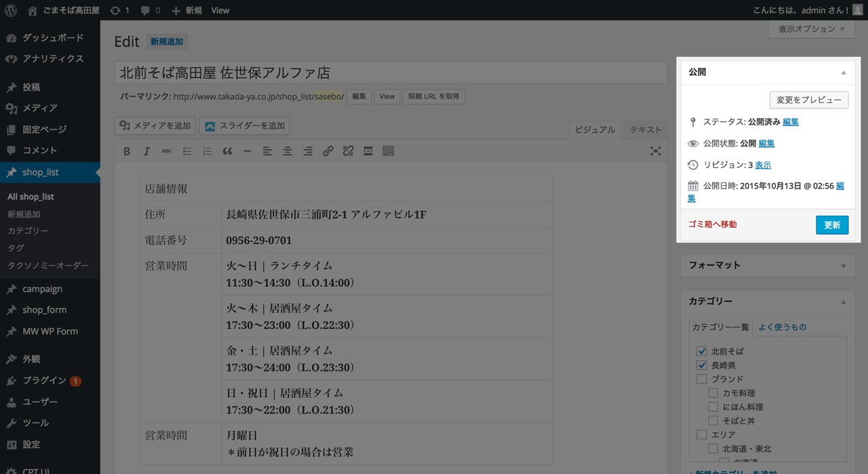
Task: Toggle italic formatting in editor
Action: coord(146,151)
